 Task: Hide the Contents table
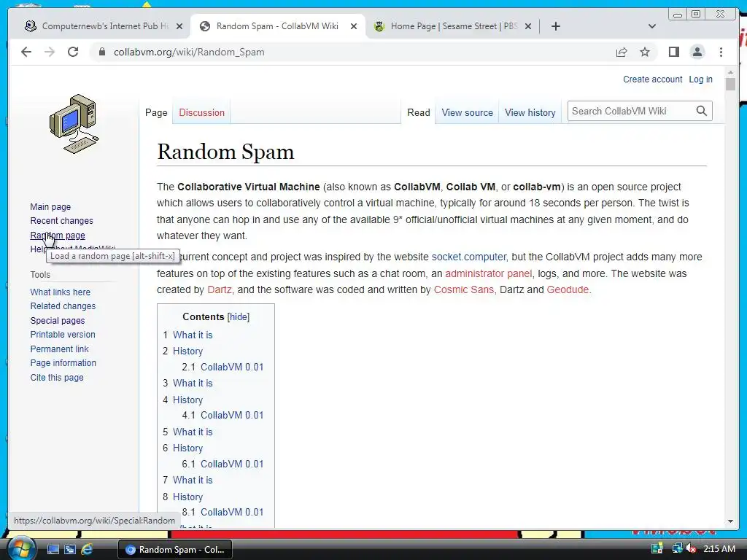[239, 317]
